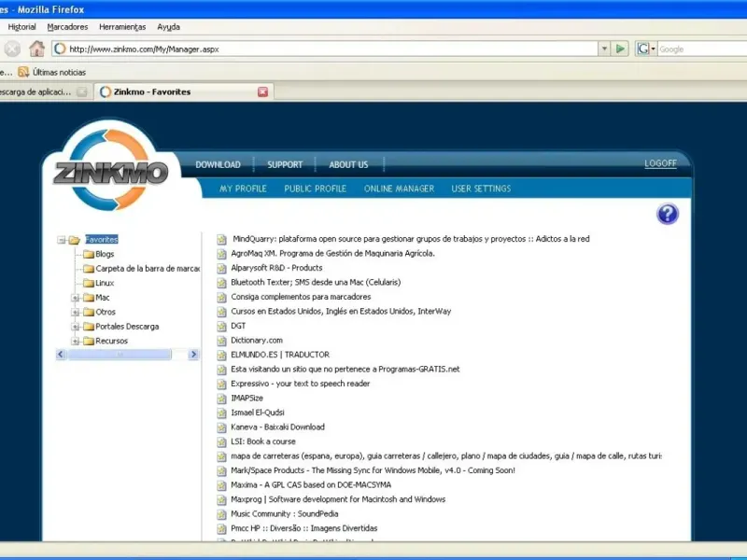Click bookmark icon next to DGT
The image size is (747, 560).
(x=221, y=327)
